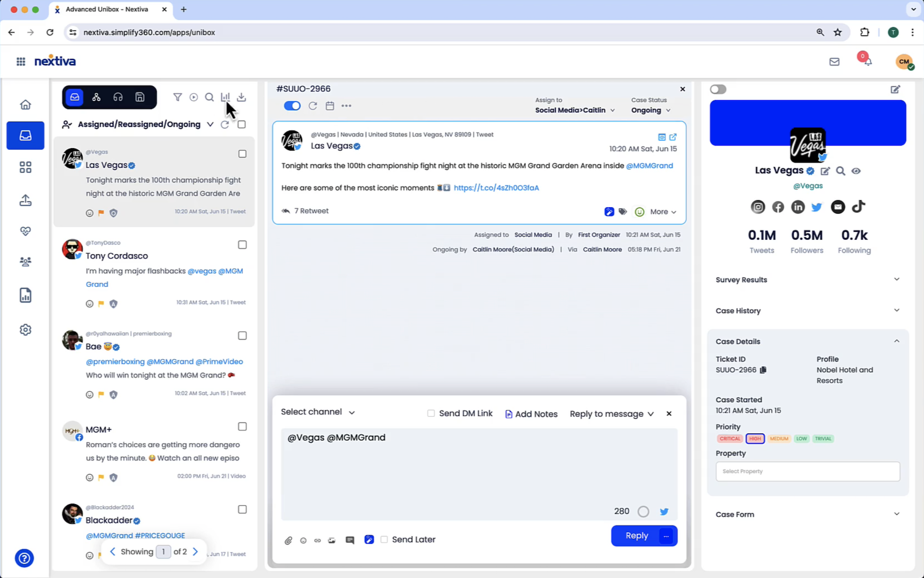Screen dimensions: 924x578
Task: Switch to the headset tab icon
Action: pos(118,97)
